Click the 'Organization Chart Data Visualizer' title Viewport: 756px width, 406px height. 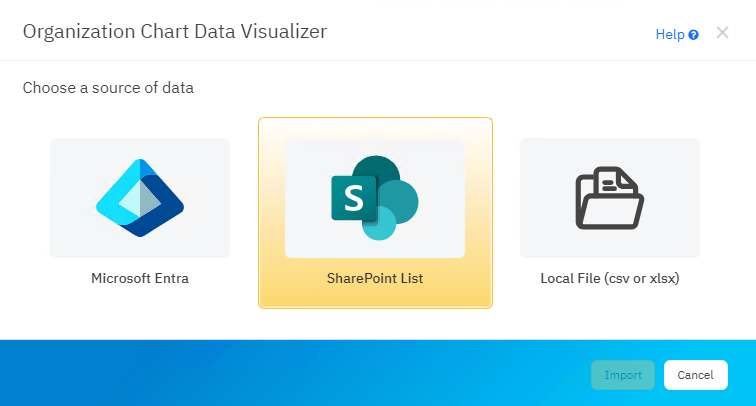coord(175,32)
